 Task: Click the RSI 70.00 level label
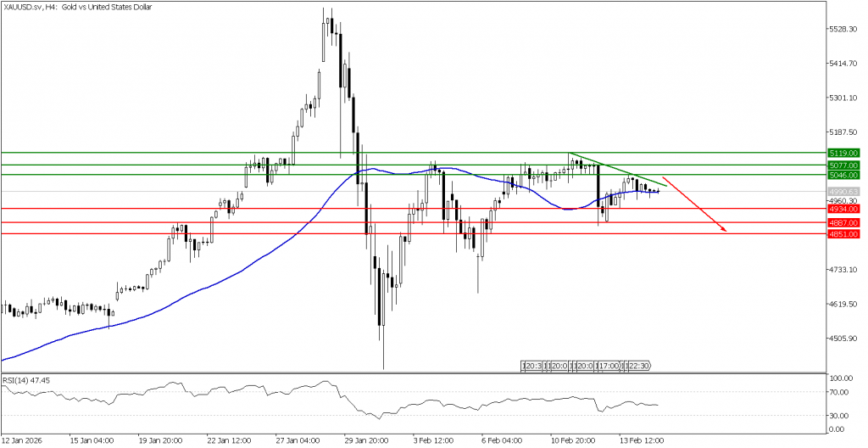click(x=841, y=392)
